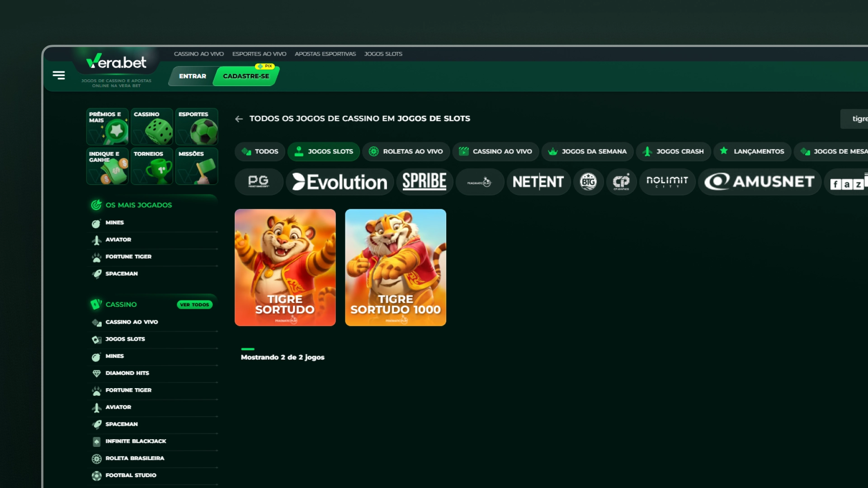Open Cassino ao Vivo top nav link
The height and width of the screenshot is (488, 868).
point(199,54)
